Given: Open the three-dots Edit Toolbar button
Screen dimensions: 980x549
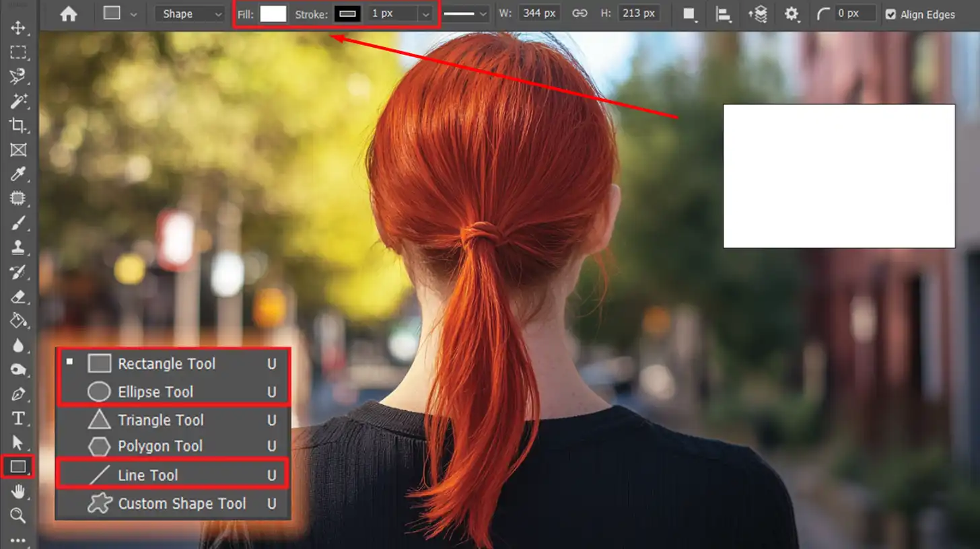Looking at the screenshot, I should click(x=18, y=540).
